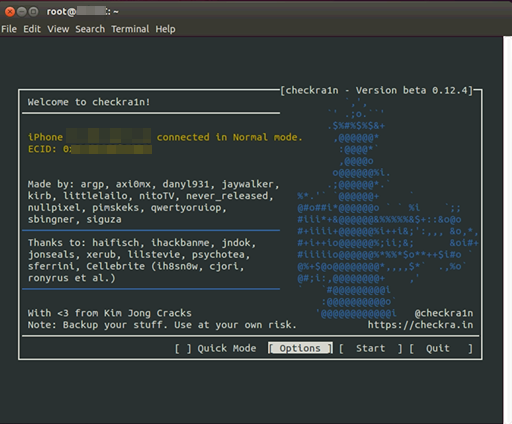
Task: Minimize the terminal window
Action: point(22,12)
